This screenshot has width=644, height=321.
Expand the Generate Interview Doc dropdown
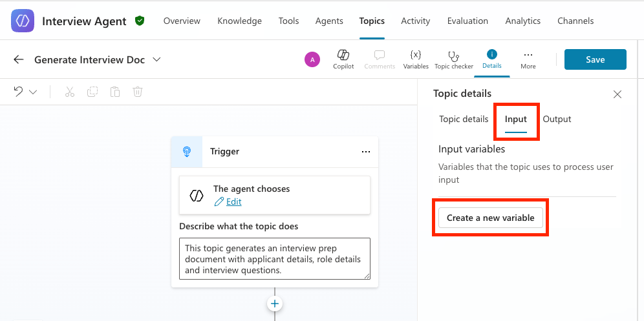(156, 59)
